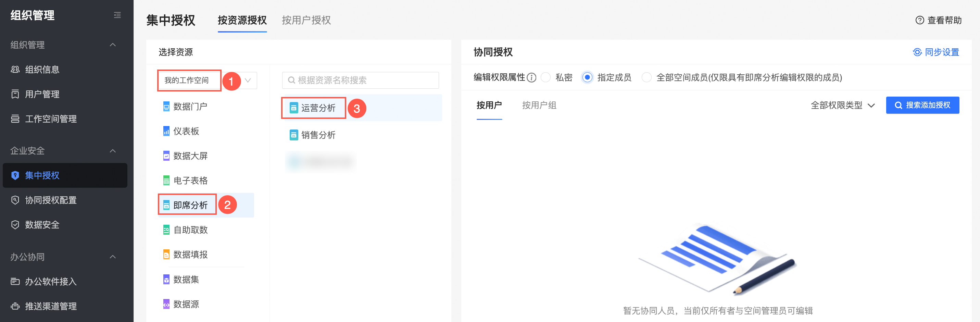Click the 用户管理 icon in sidebar
Screen dimensions: 980x322
pyautogui.click(x=15, y=95)
